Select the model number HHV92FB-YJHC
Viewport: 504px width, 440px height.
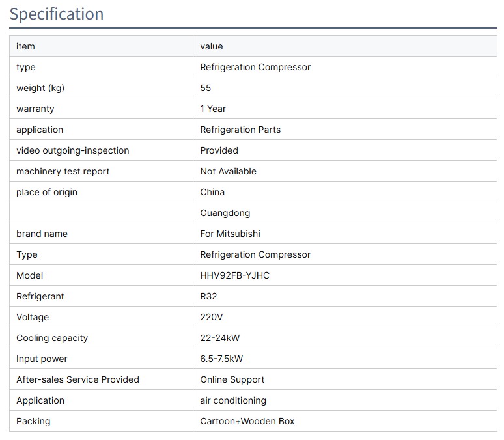click(x=235, y=275)
